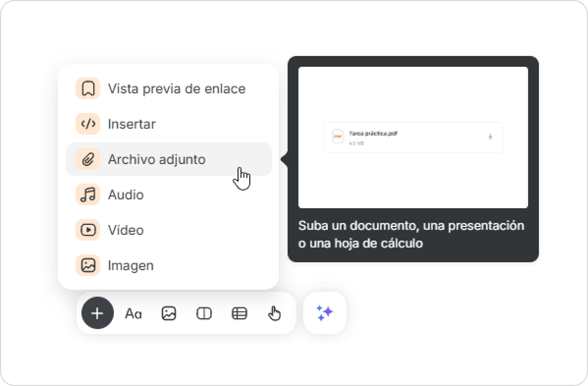
Task: Select the two-column layout icon
Action: pos(204,313)
